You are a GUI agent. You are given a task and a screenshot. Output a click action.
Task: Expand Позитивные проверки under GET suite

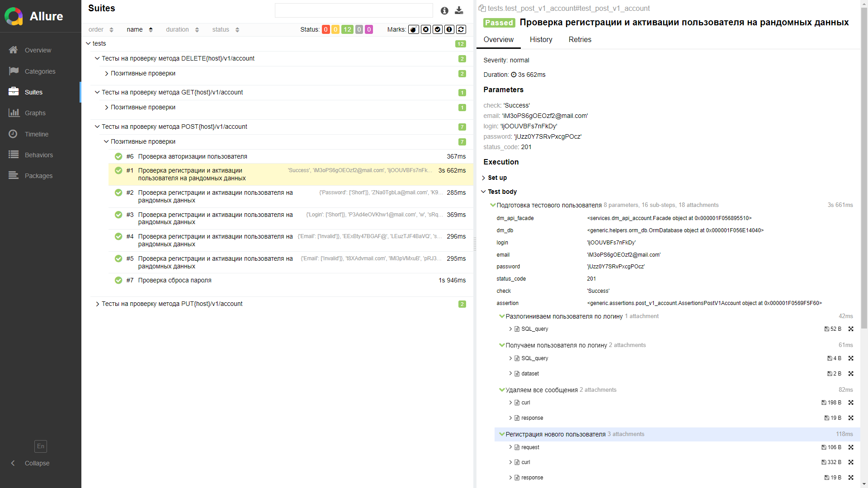286,107
